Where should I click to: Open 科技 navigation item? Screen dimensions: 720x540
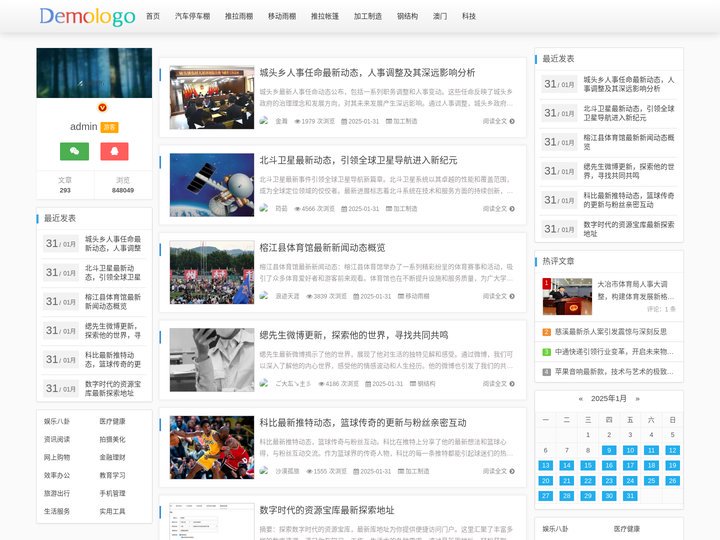469,16
